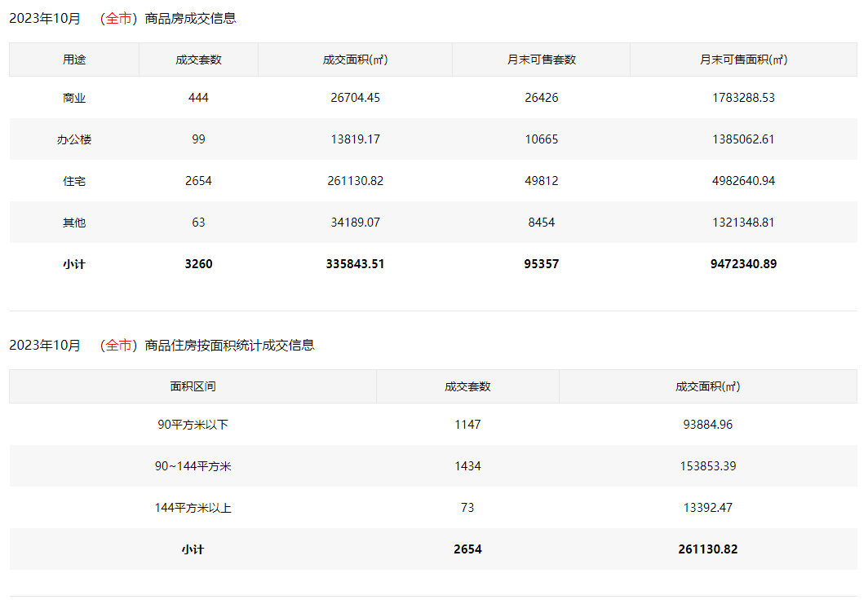
Task: Click red 全市 in 商品住房按面积统计 title
Action: [x=118, y=345]
